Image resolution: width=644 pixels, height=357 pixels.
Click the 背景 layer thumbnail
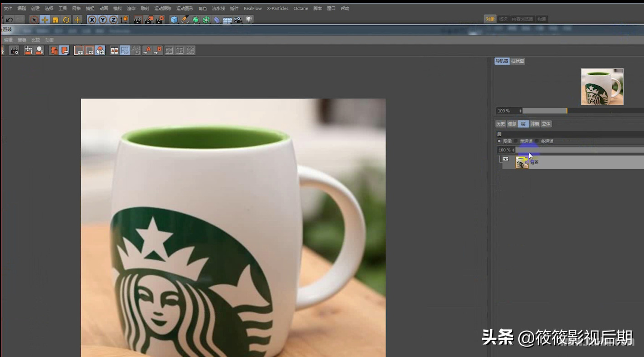point(521,162)
